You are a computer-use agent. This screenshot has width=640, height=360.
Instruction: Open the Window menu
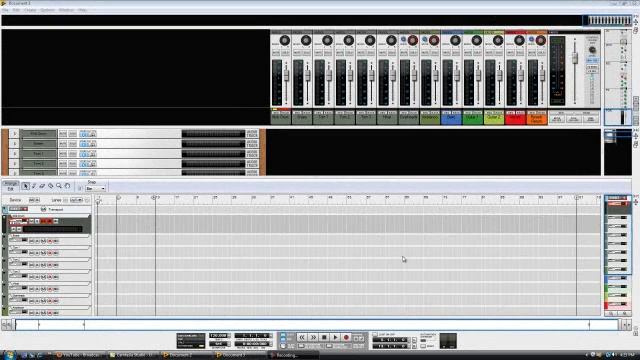click(66, 10)
